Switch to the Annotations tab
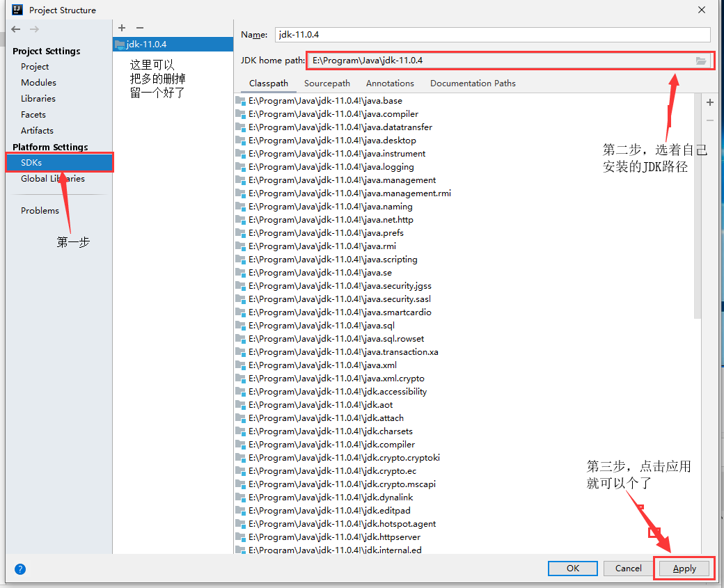Screen dimensions: 724x588 click(390, 83)
